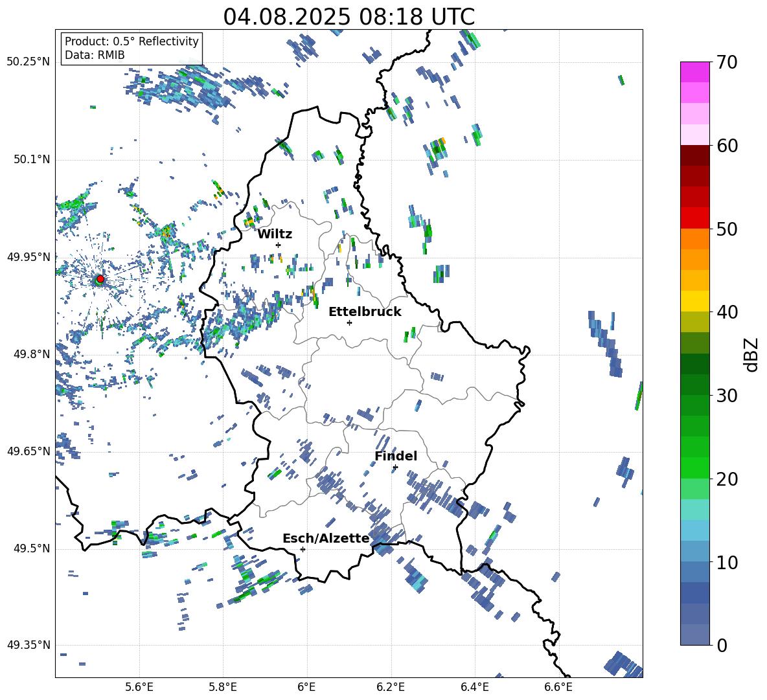Screen dimensions: 767x700
Task: Click the Product: 0.5° Reflectivity text
Action: click(x=132, y=41)
